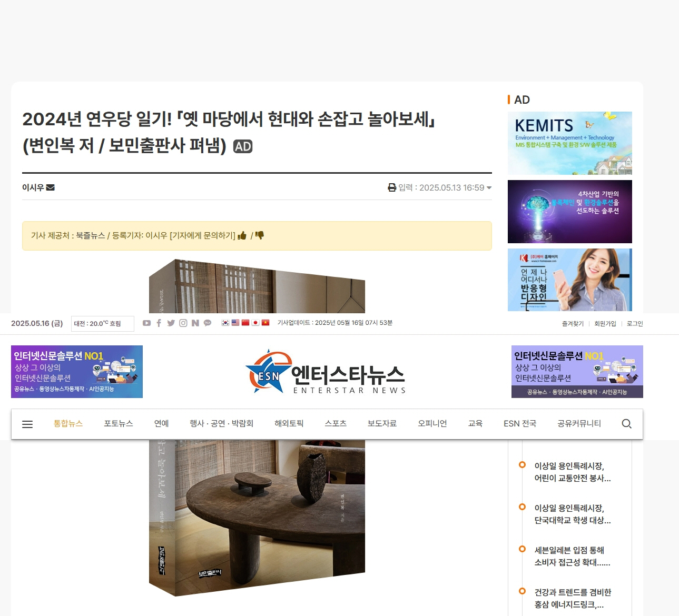Open the 통합뉴스 menu
Viewport: 679px width, 616px height.
[68, 423]
